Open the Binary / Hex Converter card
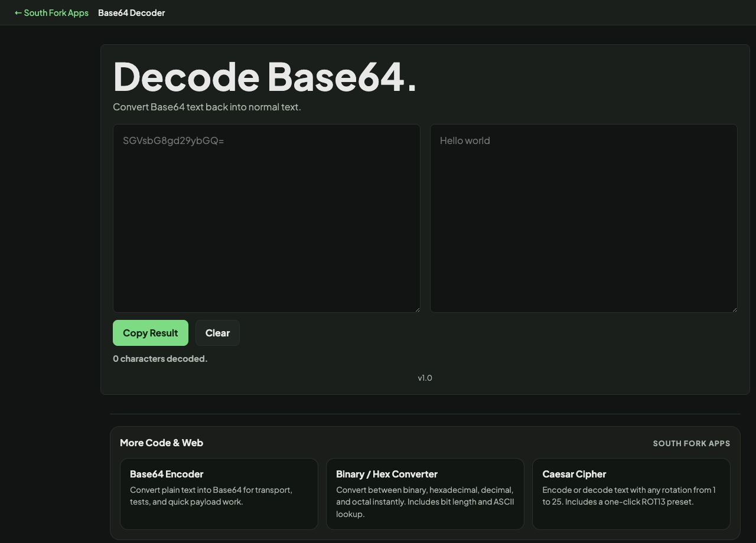The height and width of the screenshot is (543, 756). coord(425,494)
